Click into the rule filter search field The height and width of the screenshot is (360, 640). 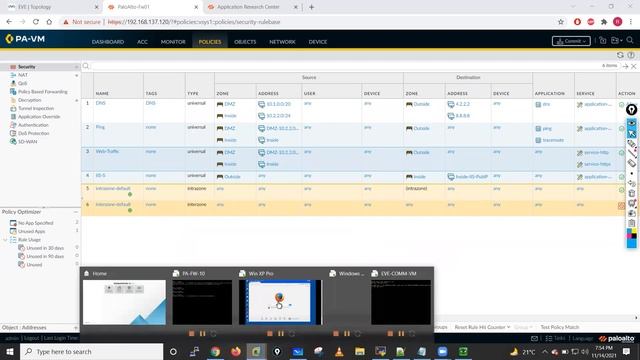(345, 66)
